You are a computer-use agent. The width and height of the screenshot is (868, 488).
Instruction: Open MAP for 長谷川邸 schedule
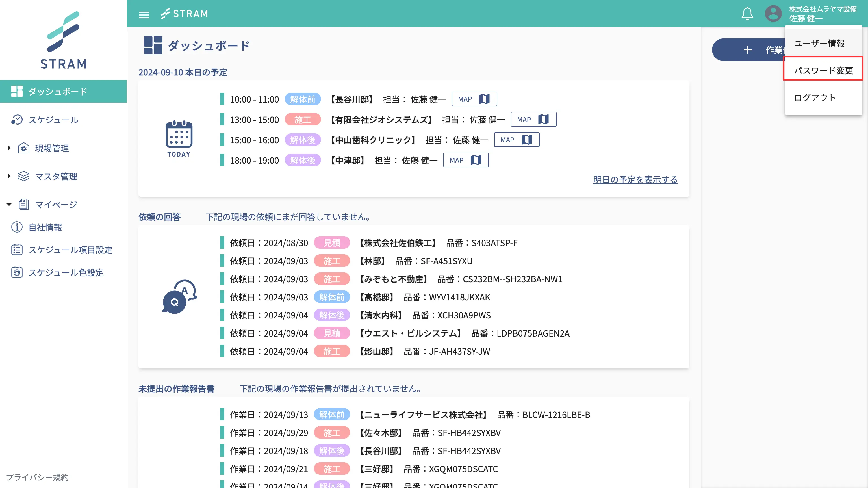click(x=474, y=99)
